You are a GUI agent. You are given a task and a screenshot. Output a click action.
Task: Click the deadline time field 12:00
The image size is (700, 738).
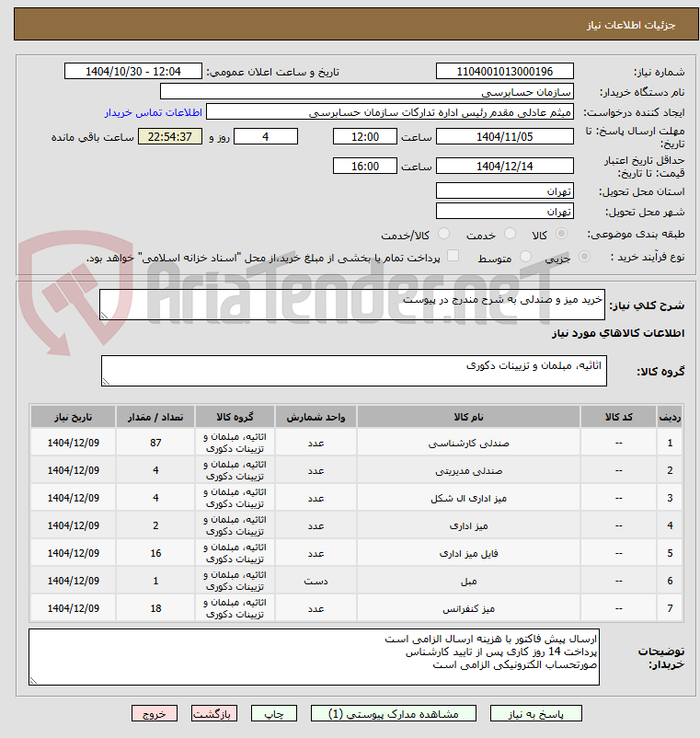click(x=365, y=136)
